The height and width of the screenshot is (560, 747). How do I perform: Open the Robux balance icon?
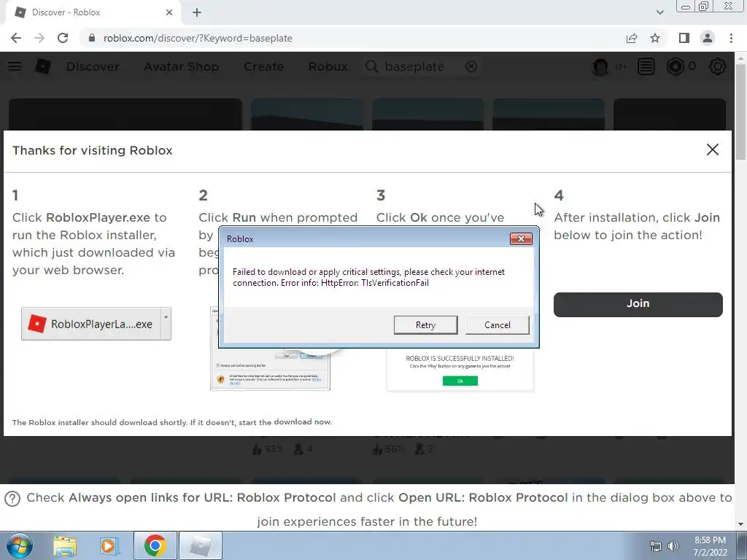click(x=675, y=66)
